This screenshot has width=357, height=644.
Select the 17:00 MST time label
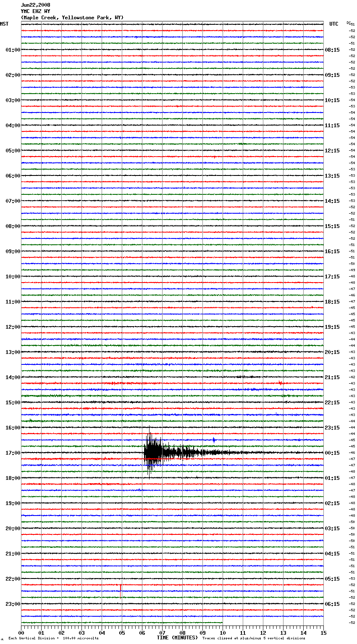13,453
